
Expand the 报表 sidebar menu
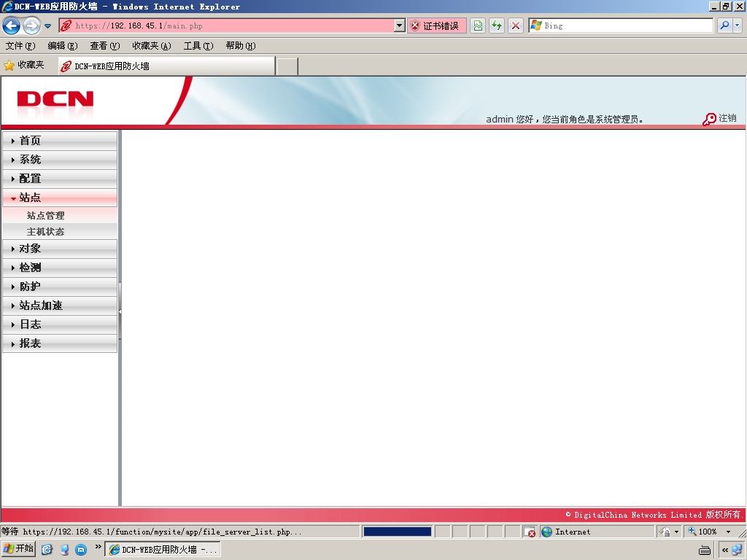60,343
